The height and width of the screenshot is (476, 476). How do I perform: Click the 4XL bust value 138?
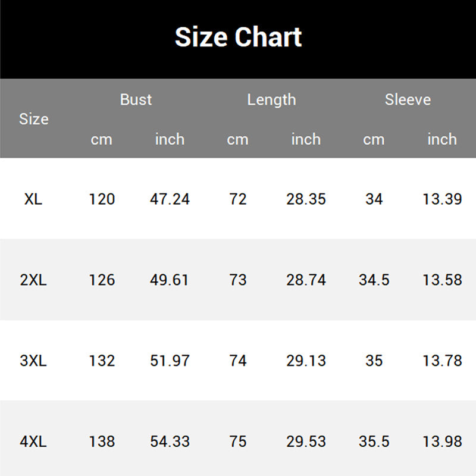(102, 441)
